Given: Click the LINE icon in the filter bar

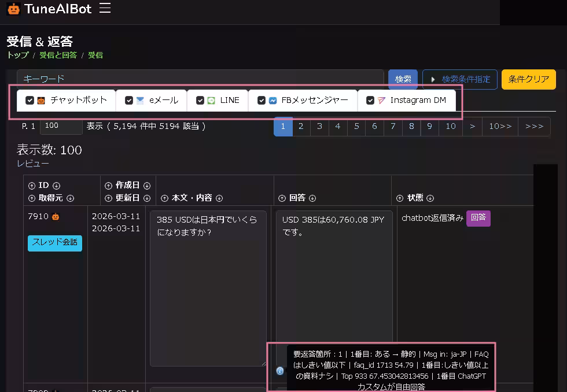Looking at the screenshot, I should click(x=212, y=99).
